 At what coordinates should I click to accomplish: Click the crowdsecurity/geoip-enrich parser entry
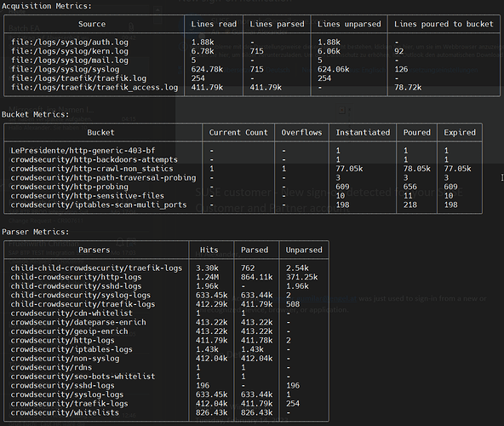point(70,331)
